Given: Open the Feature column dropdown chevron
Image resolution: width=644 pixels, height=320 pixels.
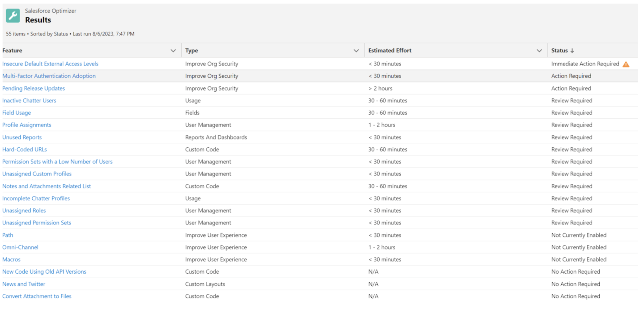Looking at the screenshot, I should click(173, 51).
